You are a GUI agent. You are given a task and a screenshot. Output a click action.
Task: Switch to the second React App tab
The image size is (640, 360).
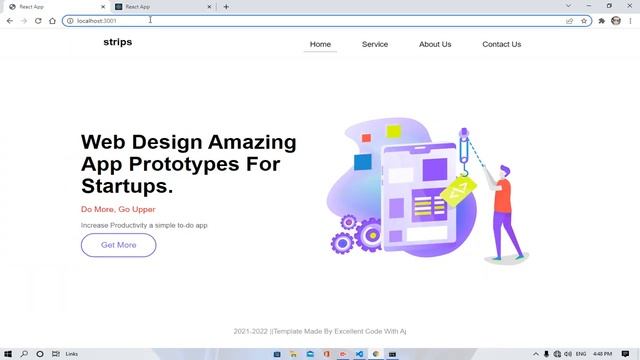coord(163,7)
